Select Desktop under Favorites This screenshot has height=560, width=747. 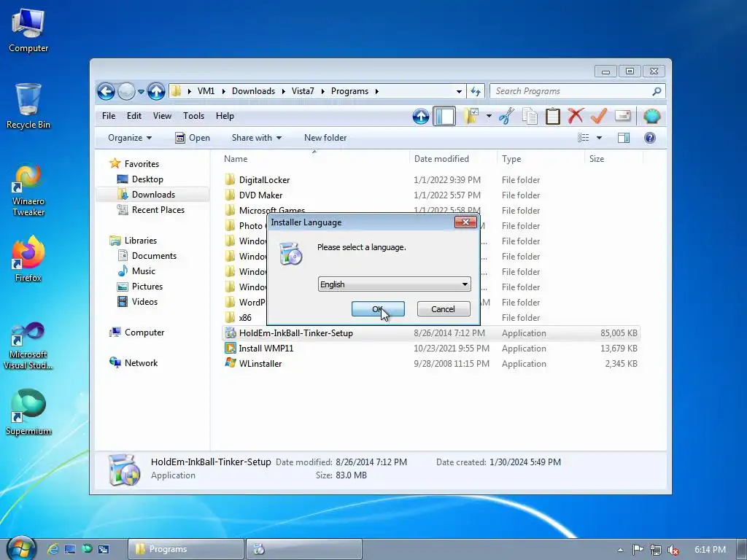coord(147,179)
